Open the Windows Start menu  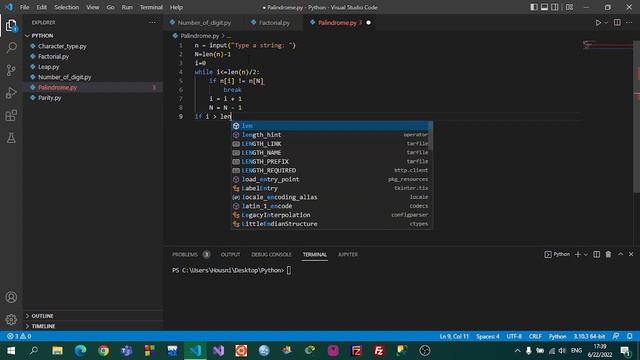click(x=11, y=351)
